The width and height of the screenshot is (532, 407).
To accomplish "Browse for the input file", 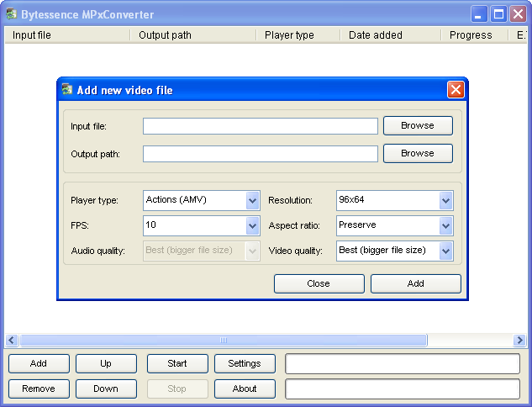I will pyautogui.click(x=418, y=125).
